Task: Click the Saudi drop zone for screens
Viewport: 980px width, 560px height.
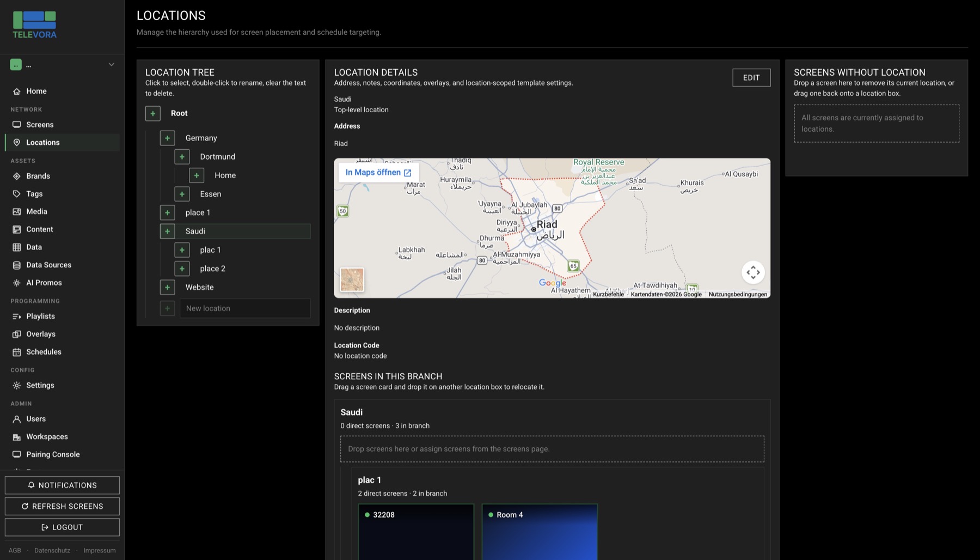Action: pyautogui.click(x=552, y=449)
